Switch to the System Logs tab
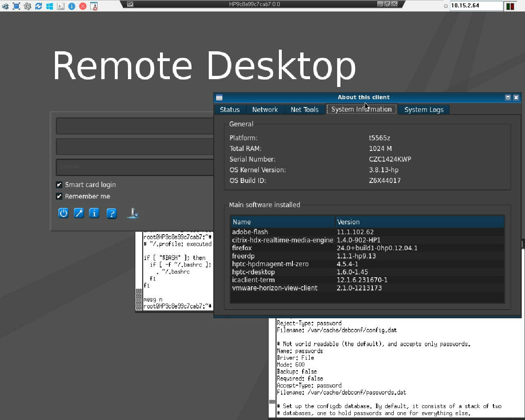525x420 pixels. click(424, 110)
